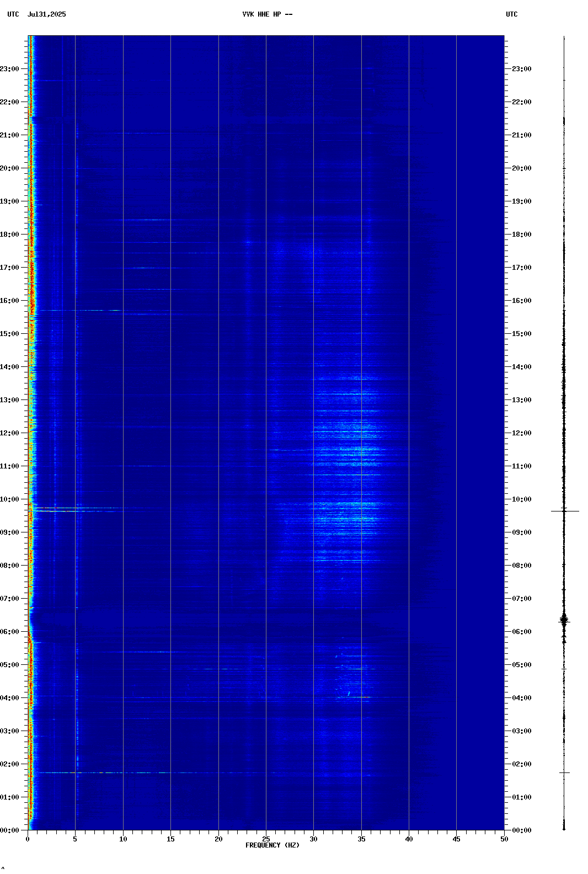Click 20:00 on the left time axis
The width and height of the screenshot is (588, 874).
coord(9,168)
